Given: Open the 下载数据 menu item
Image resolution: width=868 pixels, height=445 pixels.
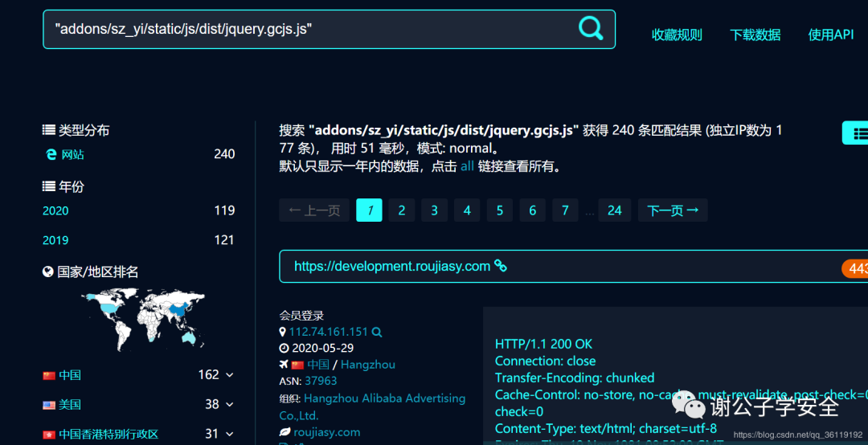Looking at the screenshot, I should pos(755,35).
